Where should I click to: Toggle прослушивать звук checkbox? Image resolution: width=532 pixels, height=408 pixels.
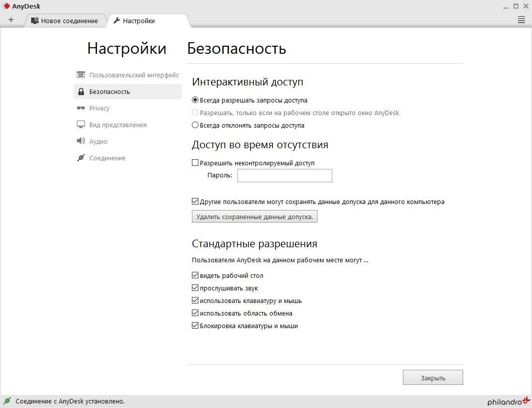(195, 288)
